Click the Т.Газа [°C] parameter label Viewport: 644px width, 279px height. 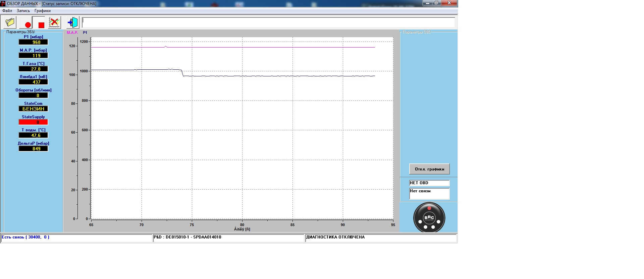[33, 64]
